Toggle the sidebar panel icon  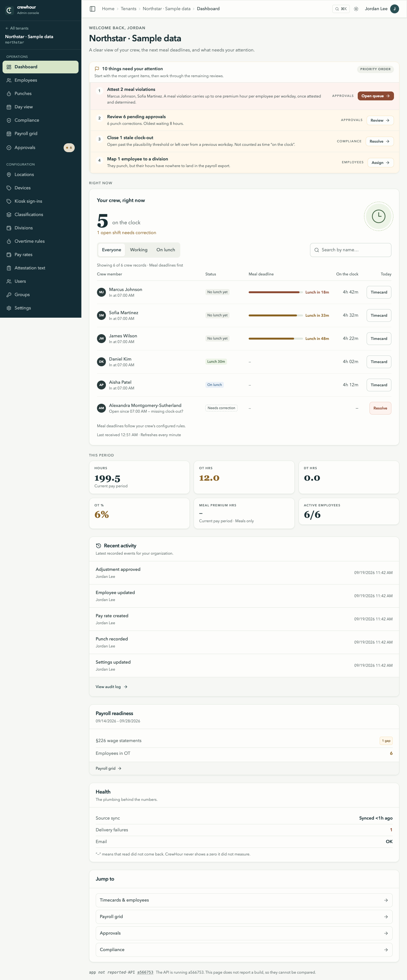pyautogui.click(x=93, y=9)
